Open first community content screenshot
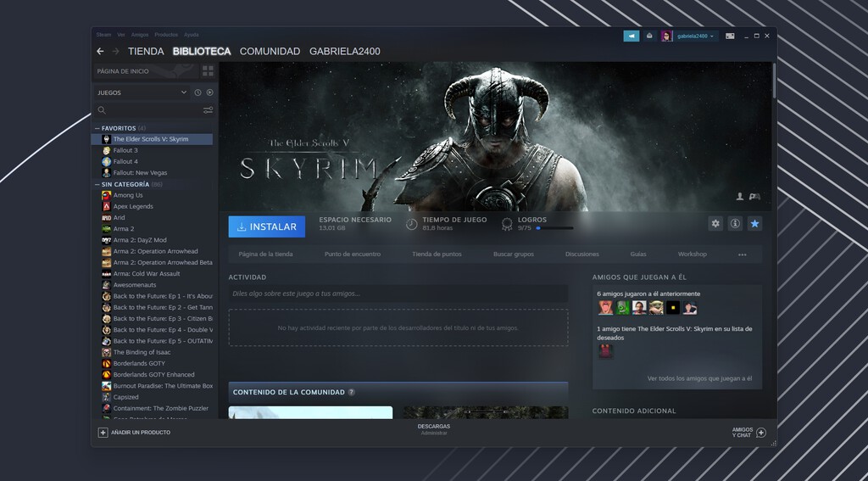The image size is (868, 481). (310, 412)
